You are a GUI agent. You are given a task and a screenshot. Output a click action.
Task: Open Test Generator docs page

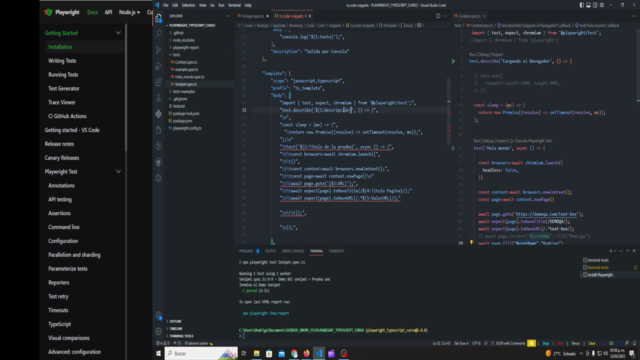(64, 89)
